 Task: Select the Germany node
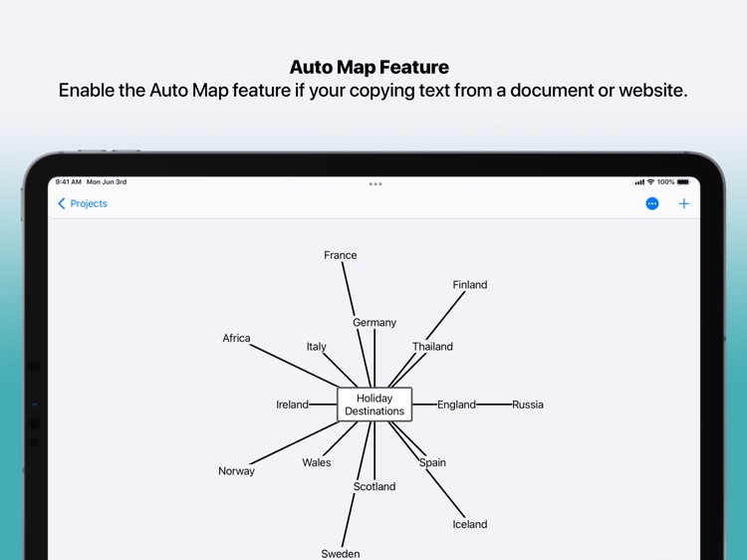374,323
